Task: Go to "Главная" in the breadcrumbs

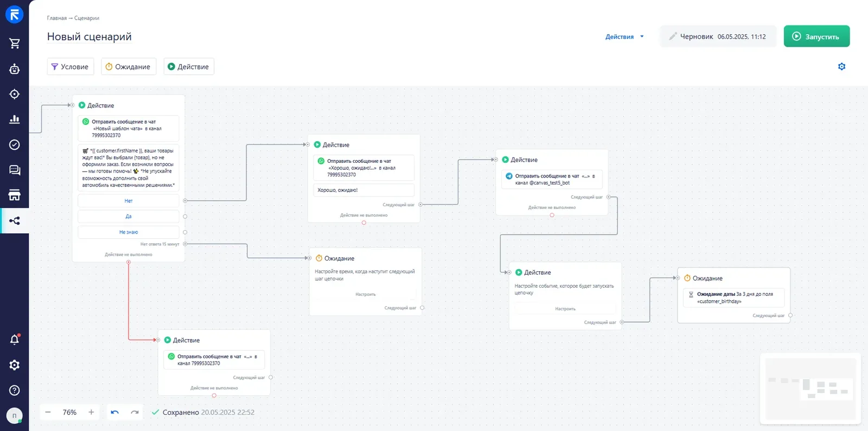Action: click(56, 18)
